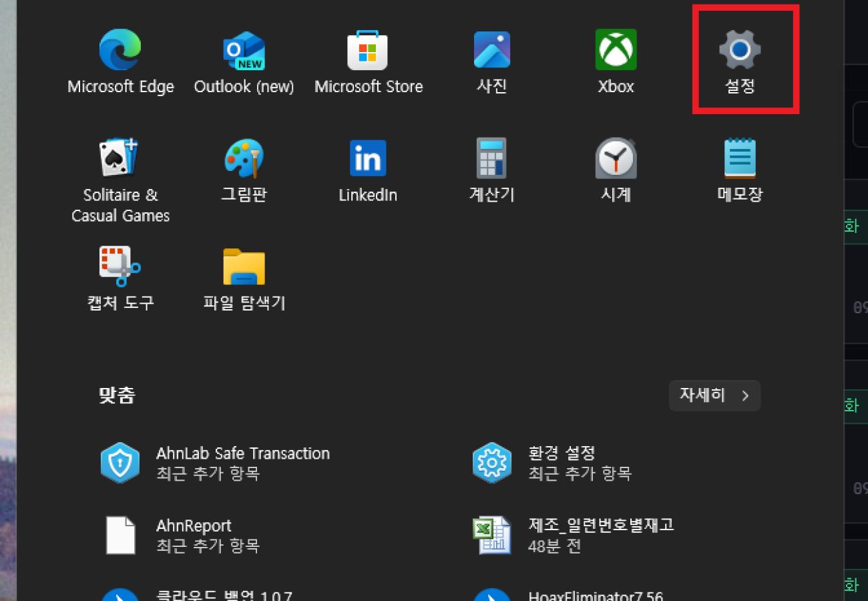868x601 pixels.
Task: Open AhnLab Safe Transaction recommended item
Action: (x=215, y=463)
